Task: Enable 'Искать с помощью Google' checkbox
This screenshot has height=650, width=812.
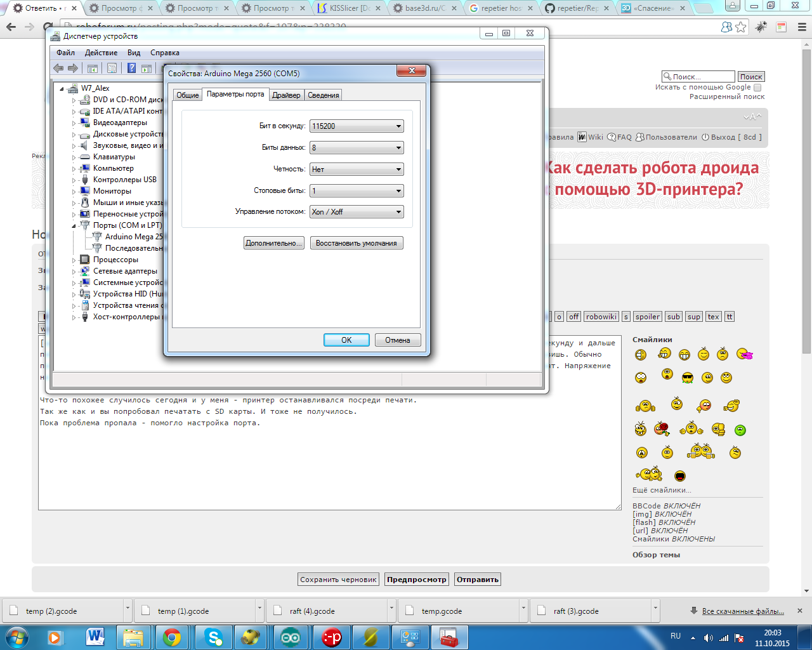Action: pyautogui.click(x=757, y=88)
